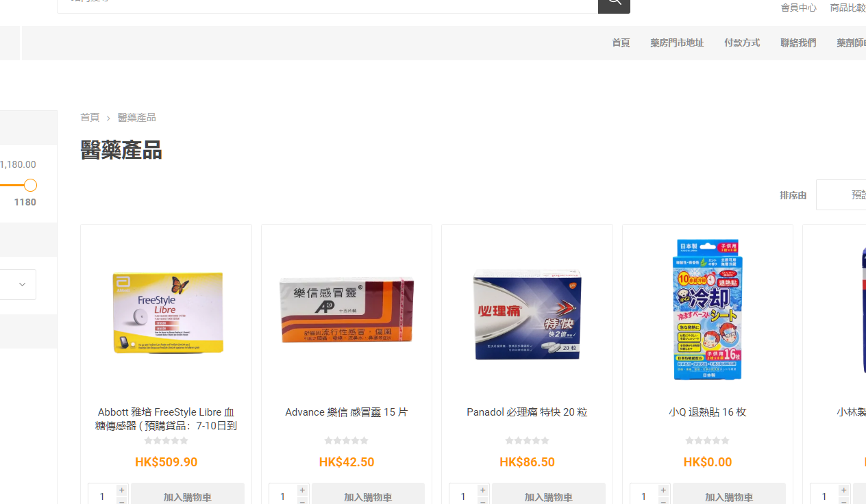Open 會員中心 member center link
The height and width of the screenshot is (504, 866).
(798, 8)
